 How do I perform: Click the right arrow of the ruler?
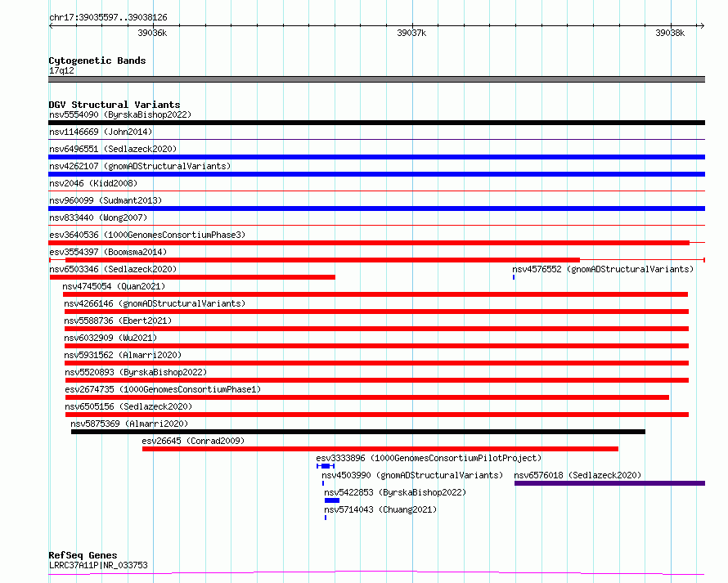(x=702, y=26)
